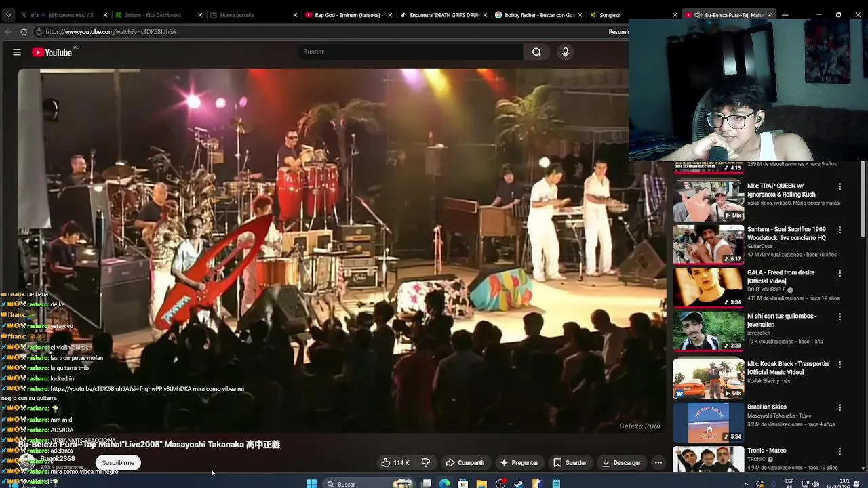Click the browser address bar URL
The height and width of the screenshot is (488, 868).
click(111, 32)
